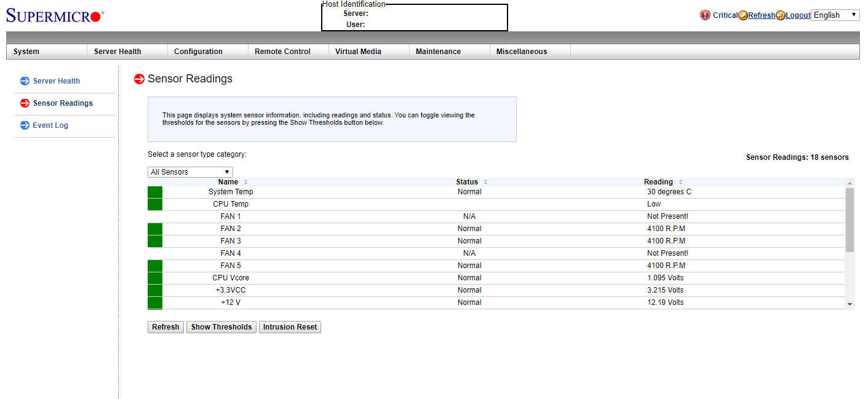Image resolution: width=868 pixels, height=399 pixels.
Task: Click the red arrow icon beside Sensor Readings heading
Action: tap(140, 79)
